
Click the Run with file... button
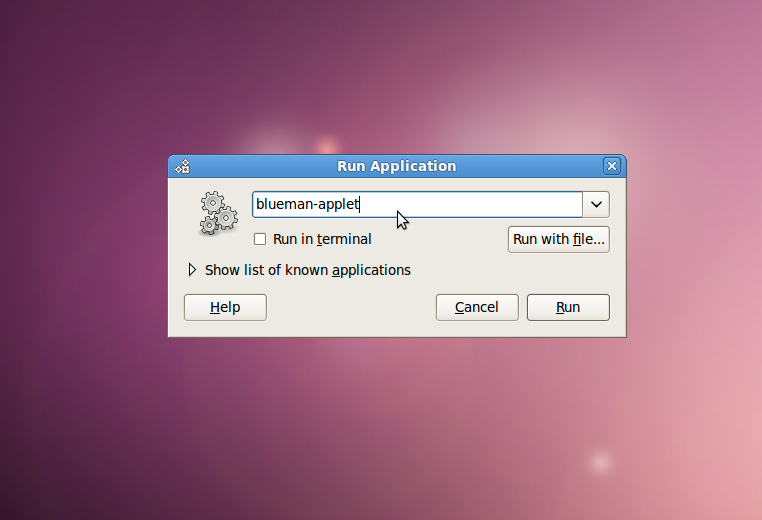click(558, 240)
